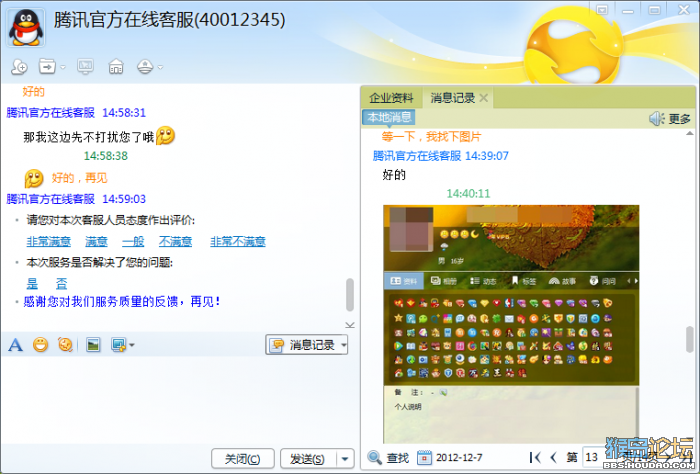Click the chat scroll-down double arrow
The width and height of the screenshot is (700, 474).
350,324
